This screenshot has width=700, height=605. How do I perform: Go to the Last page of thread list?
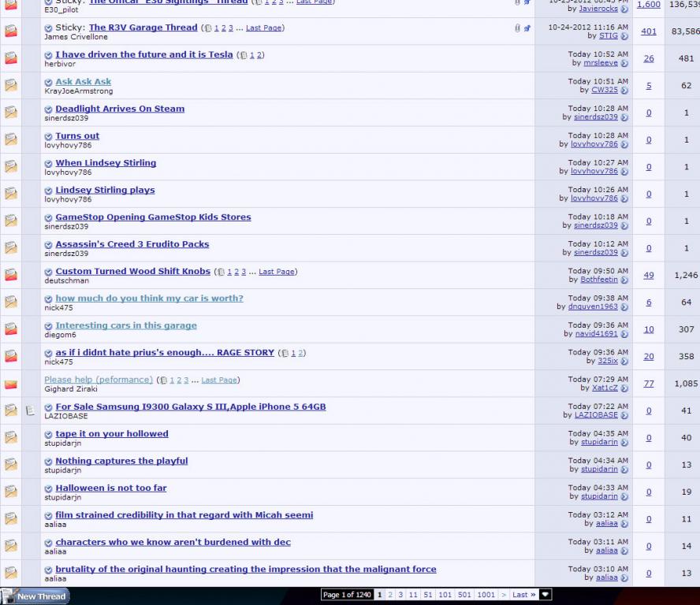click(523, 595)
